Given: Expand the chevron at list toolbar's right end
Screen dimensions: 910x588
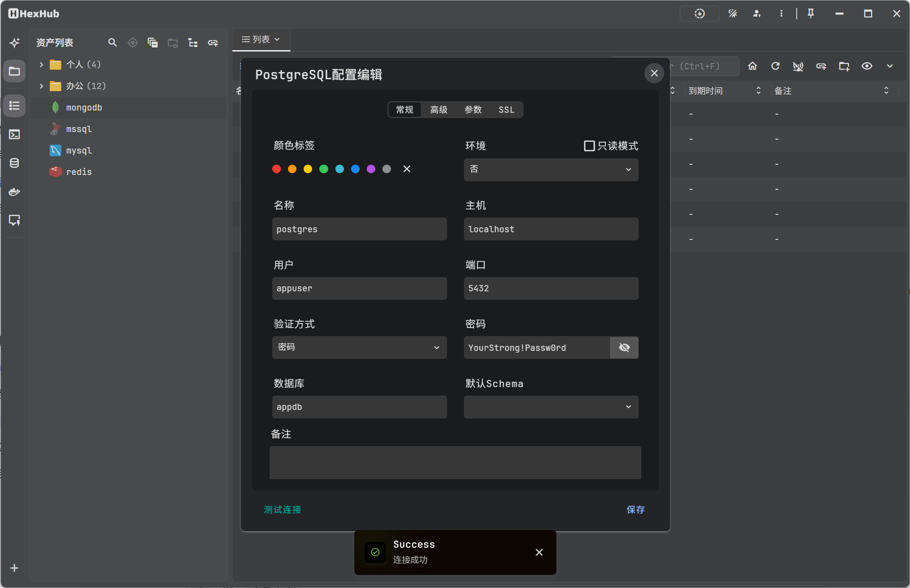Looking at the screenshot, I should pyautogui.click(x=890, y=66).
